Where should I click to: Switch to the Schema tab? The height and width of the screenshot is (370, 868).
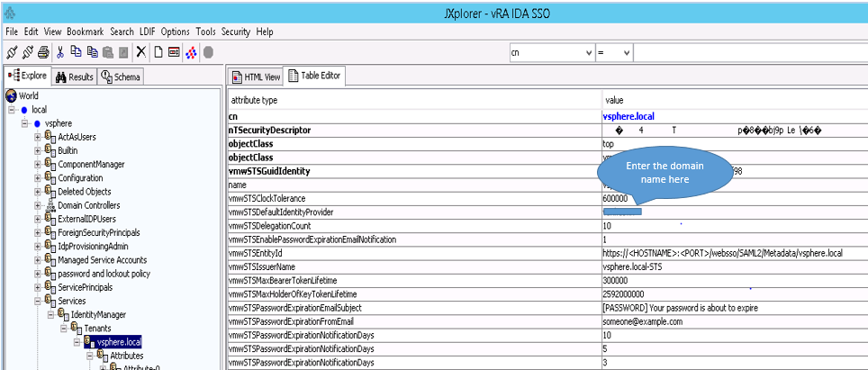pyautogui.click(x=121, y=77)
